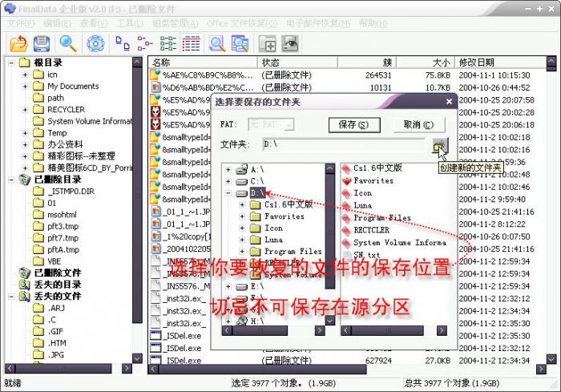Sort the file list by 修改日期 column header
Screen dimensions: 561x392
click(500, 63)
